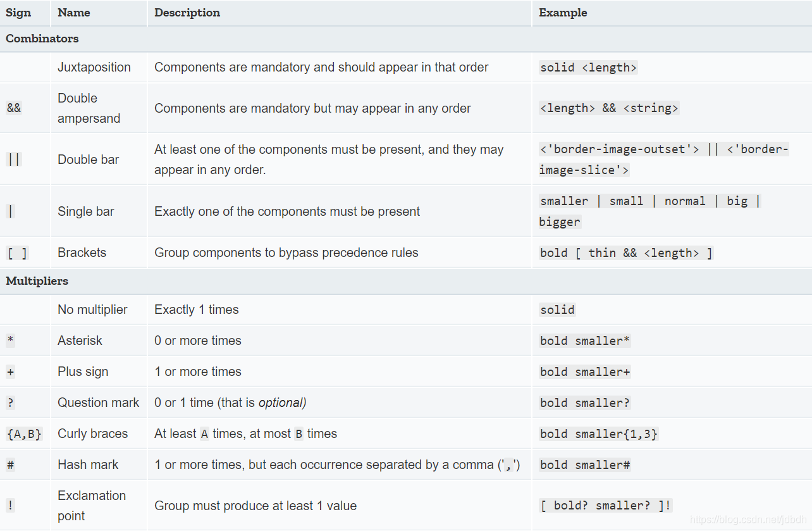Click 'bold [ thin && <length> ]' example
This screenshot has height=531, width=812.
[x=626, y=253]
